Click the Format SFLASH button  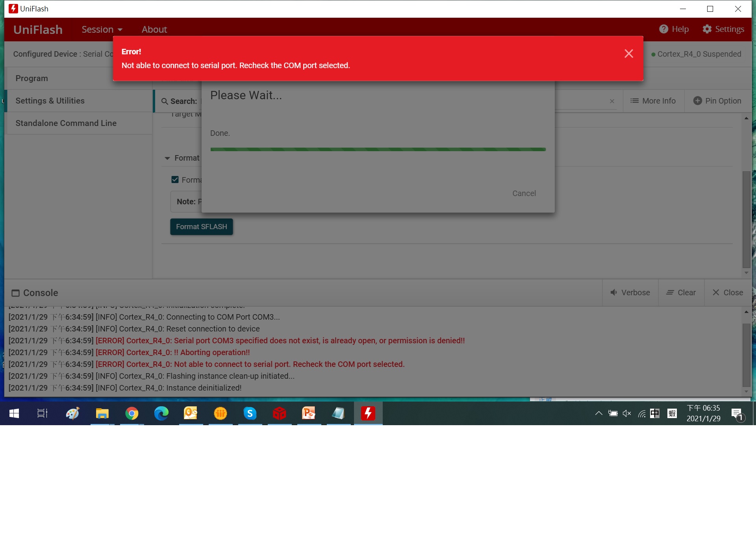pos(202,227)
